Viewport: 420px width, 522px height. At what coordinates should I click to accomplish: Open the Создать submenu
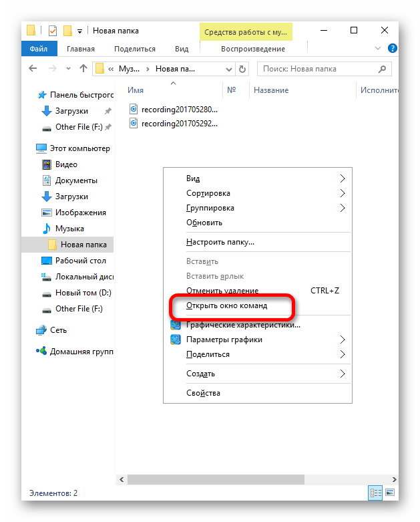pyautogui.click(x=257, y=374)
